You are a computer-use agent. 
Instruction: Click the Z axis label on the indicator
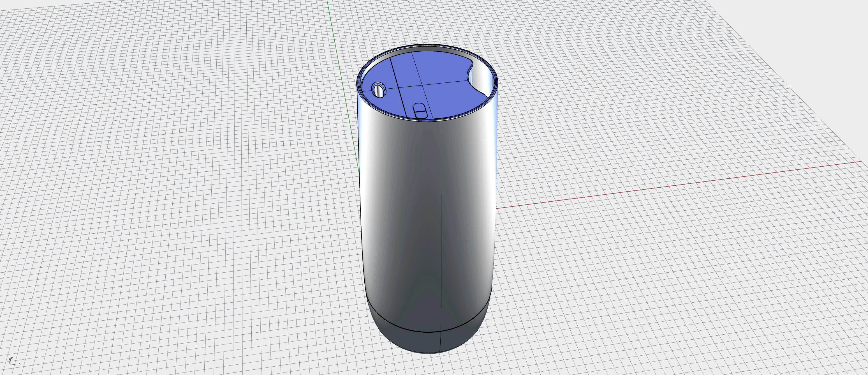12,358
